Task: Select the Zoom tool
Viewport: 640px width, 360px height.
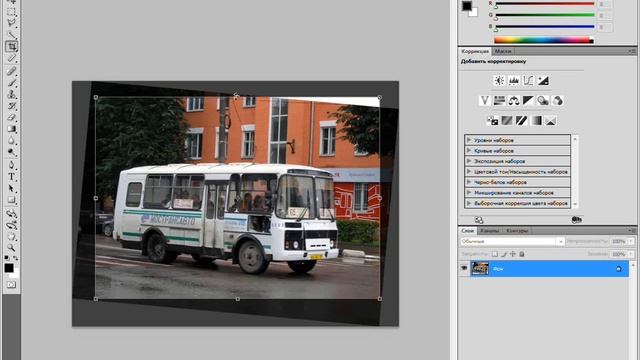Action: (11, 248)
